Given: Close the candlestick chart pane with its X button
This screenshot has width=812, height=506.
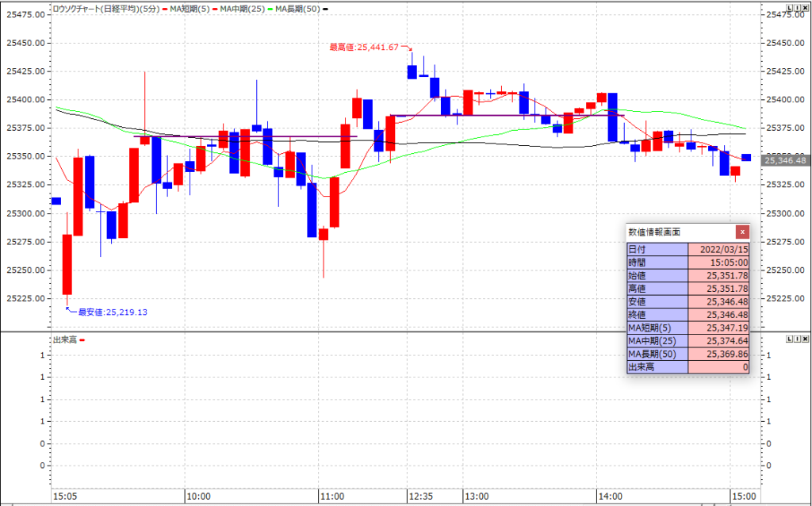Looking at the screenshot, I should click(x=805, y=8).
